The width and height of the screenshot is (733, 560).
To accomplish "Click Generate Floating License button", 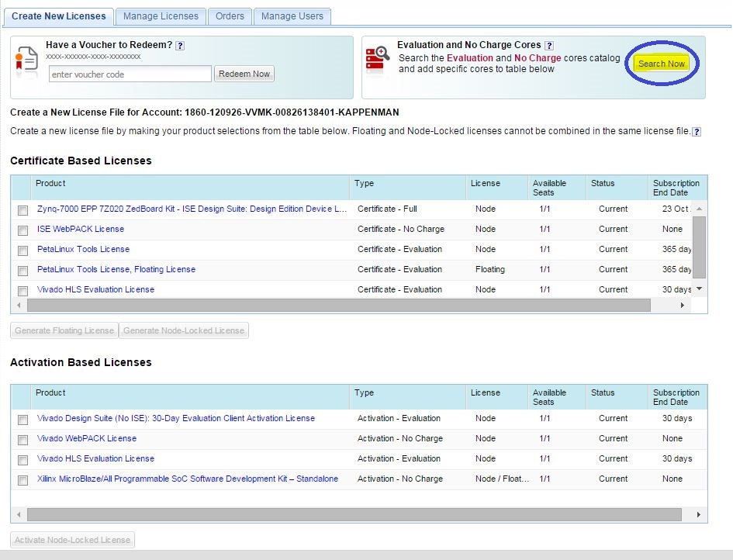I will coord(64,330).
